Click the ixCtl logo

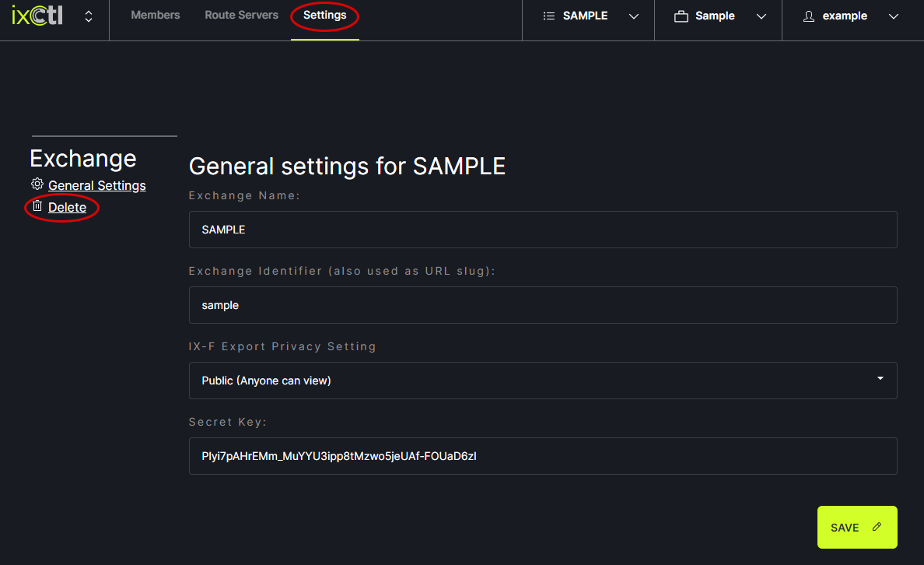(39, 16)
